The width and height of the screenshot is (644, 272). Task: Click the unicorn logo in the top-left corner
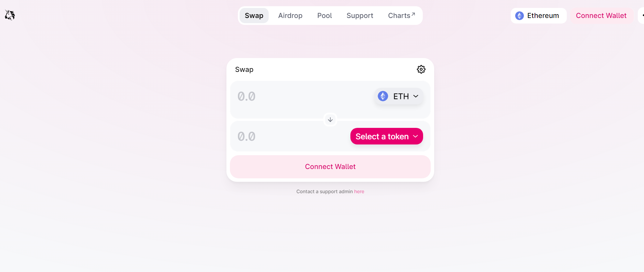(10, 15)
